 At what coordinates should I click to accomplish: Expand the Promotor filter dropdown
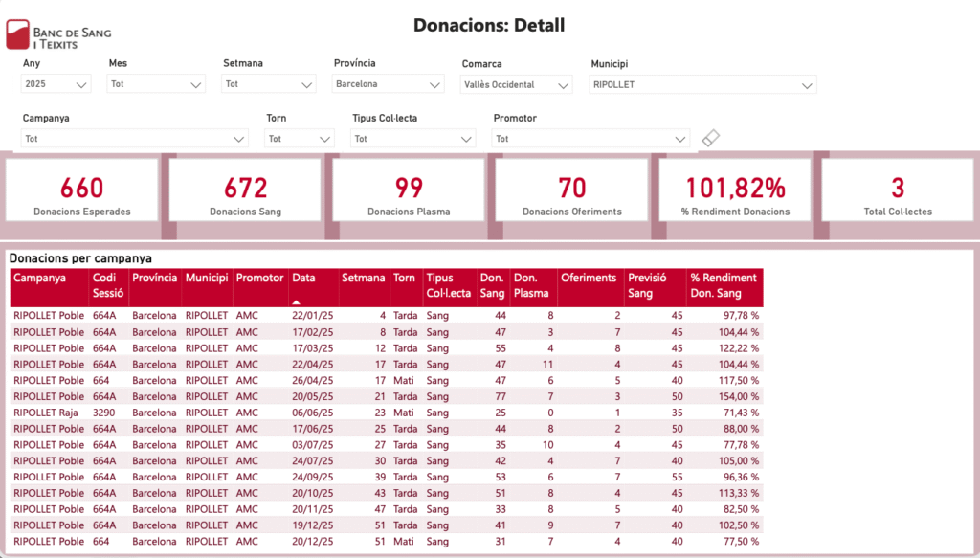591,139
